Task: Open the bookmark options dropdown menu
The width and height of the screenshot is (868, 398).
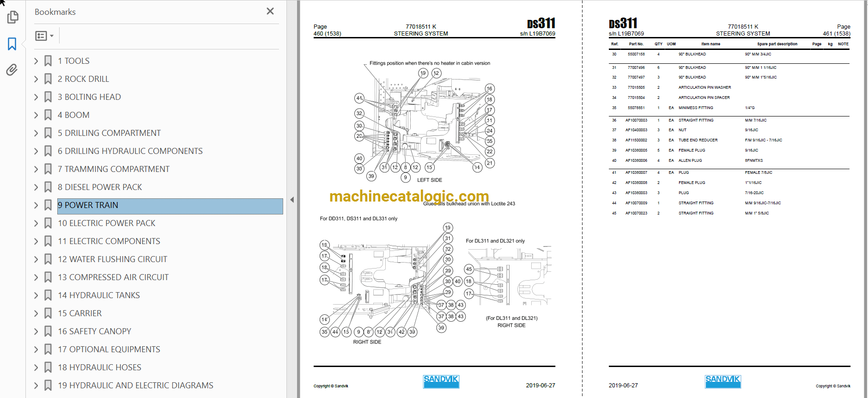Action: (44, 36)
